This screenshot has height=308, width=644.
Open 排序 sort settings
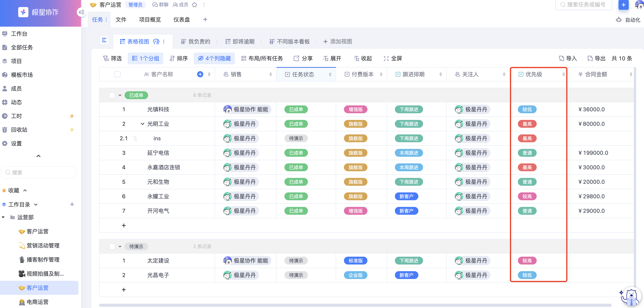[178, 59]
